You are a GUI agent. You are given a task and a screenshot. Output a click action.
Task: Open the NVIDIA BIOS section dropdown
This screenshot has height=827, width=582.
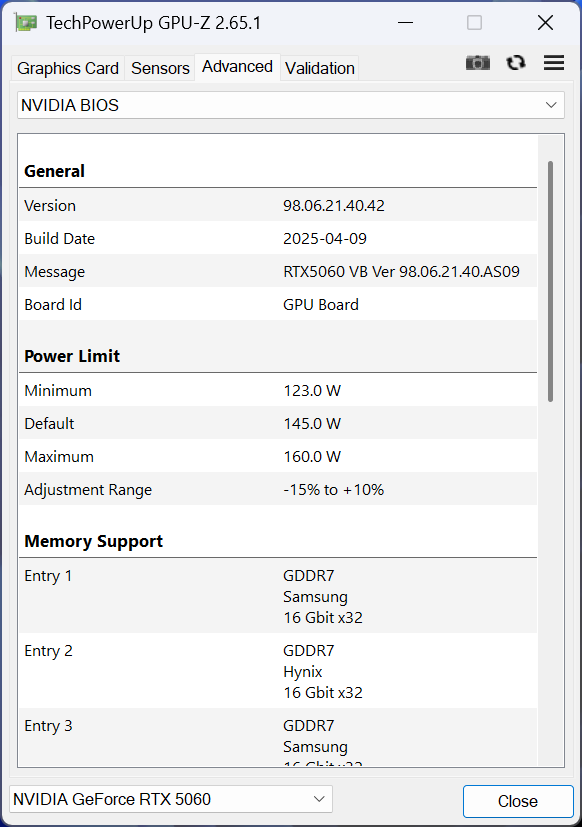[x=290, y=104]
